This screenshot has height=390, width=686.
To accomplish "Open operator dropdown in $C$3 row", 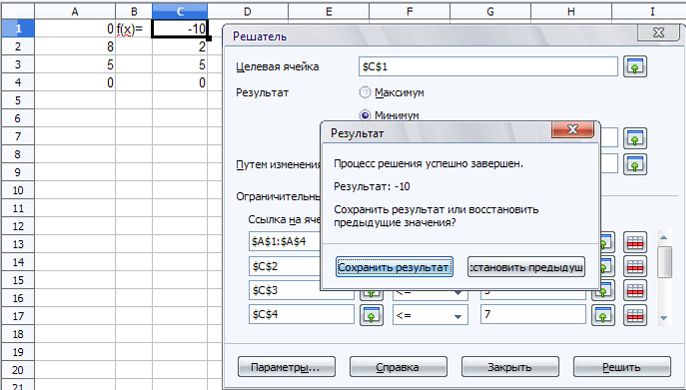I will coord(430,292).
